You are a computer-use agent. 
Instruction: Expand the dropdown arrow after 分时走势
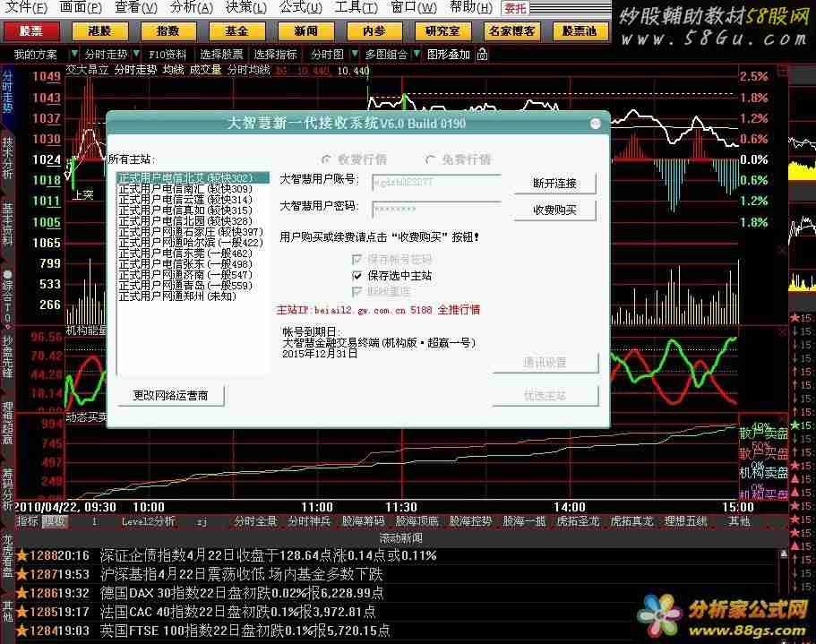point(136,54)
